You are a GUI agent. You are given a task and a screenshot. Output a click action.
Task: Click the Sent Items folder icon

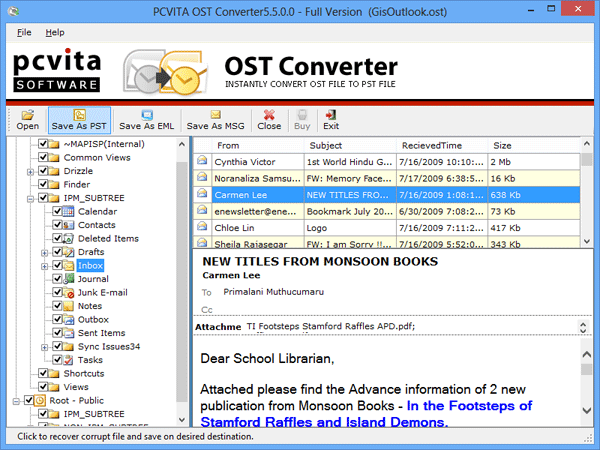pos(68,333)
